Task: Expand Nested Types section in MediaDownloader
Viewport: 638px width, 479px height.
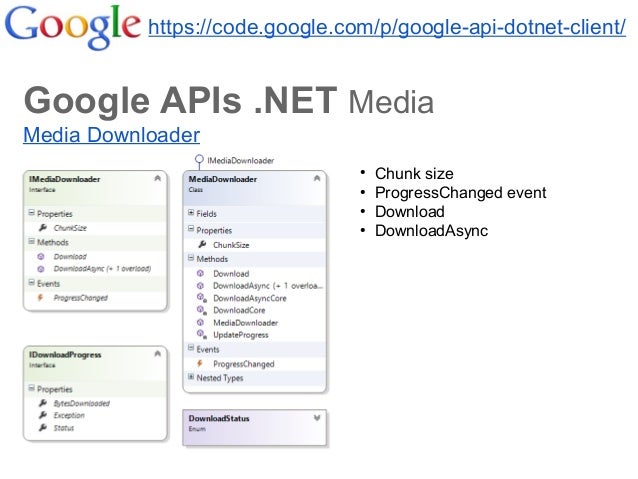Action: pos(191,377)
